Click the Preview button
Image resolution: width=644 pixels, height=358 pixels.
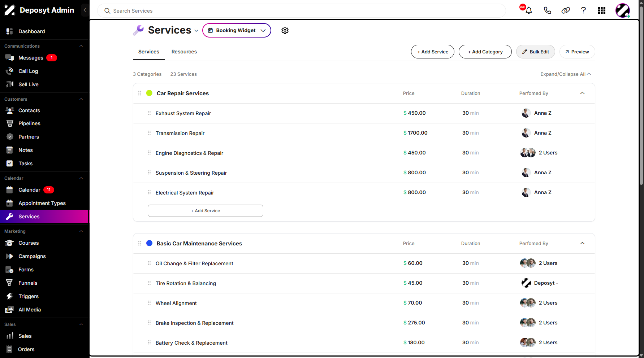tap(577, 52)
